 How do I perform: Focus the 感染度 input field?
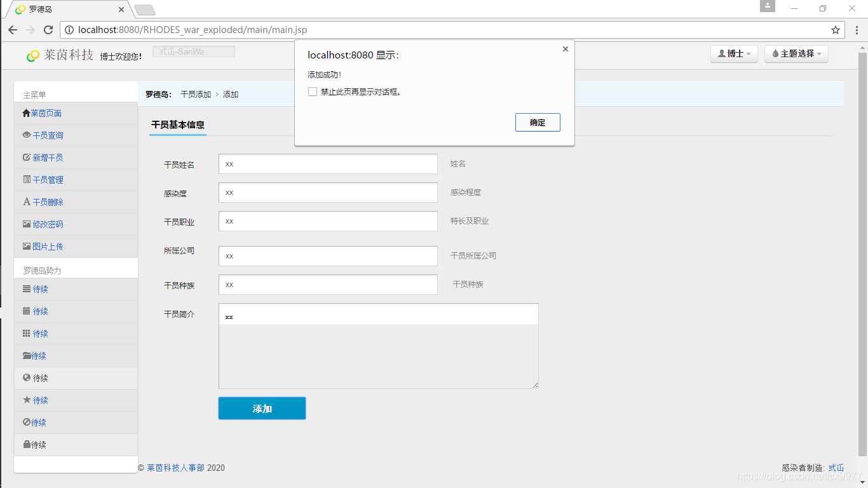[x=328, y=193]
